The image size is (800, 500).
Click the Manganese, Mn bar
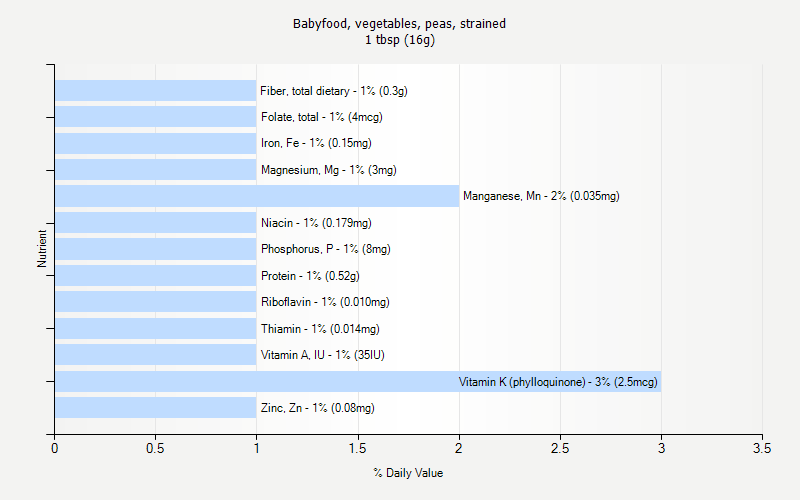[x=257, y=196]
